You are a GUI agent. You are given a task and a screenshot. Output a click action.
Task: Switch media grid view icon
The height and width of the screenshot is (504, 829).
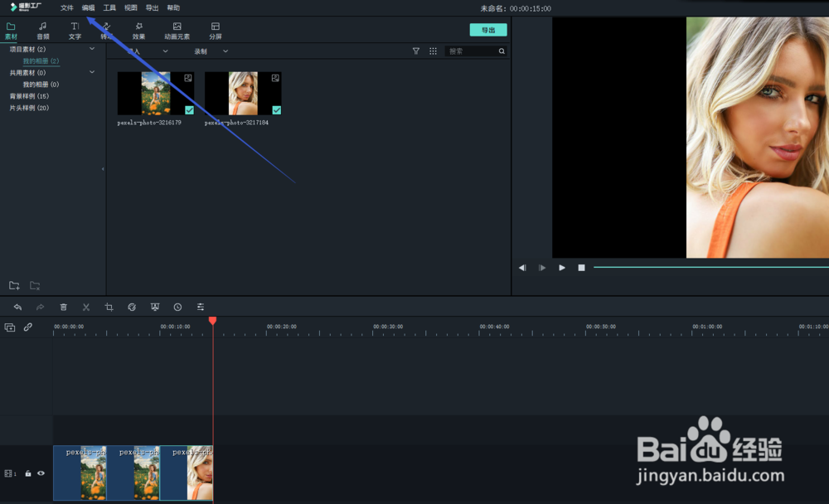(433, 51)
